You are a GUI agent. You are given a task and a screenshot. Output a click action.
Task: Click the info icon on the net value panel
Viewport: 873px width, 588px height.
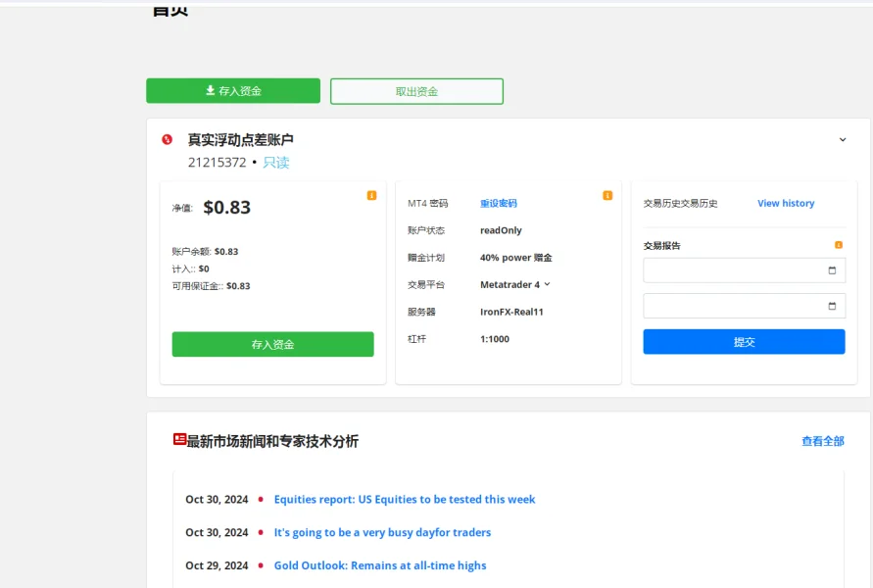coord(370,196)
